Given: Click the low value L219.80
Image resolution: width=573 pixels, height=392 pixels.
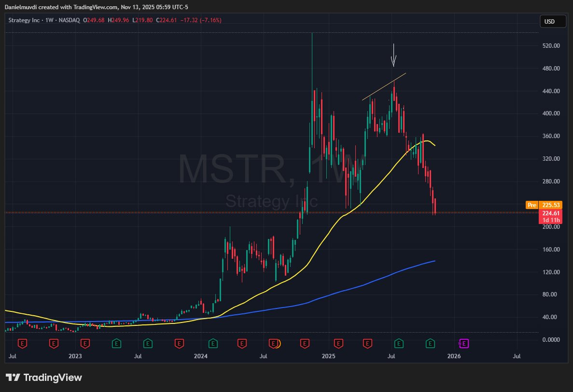Looking at the screenshot, I should point(142,20).
